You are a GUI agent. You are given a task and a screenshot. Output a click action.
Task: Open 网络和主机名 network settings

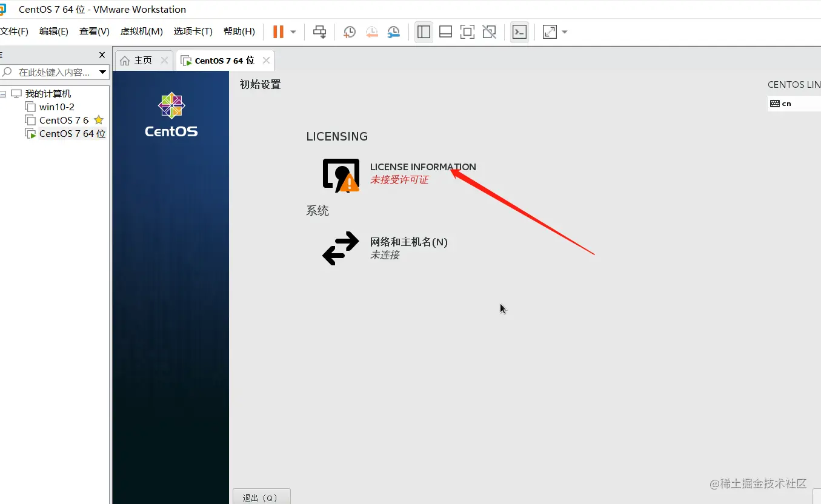pos(409,242)
